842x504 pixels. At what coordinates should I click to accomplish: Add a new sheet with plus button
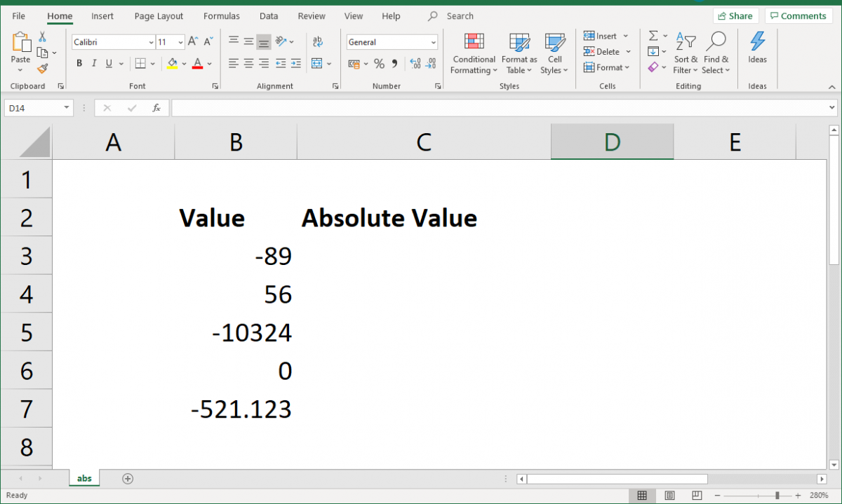(128, 478)
